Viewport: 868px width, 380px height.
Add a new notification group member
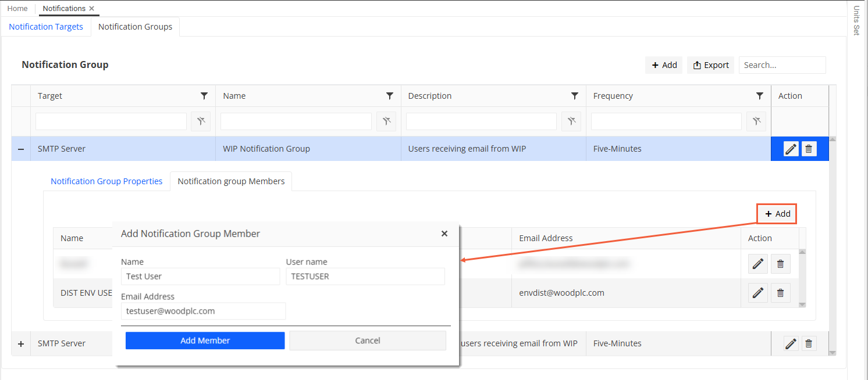pyautogui.click(x=777, y=214)
